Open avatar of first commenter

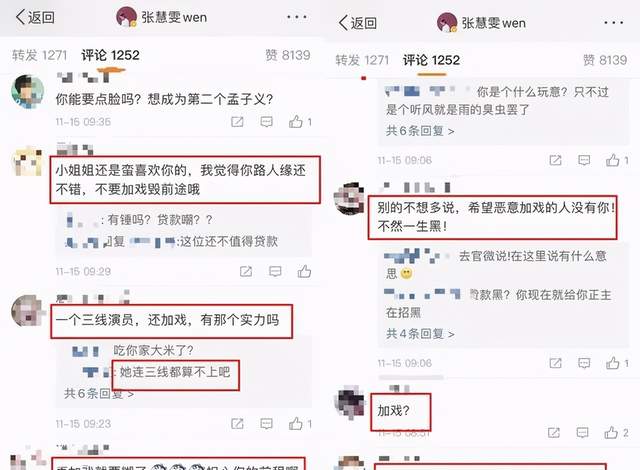click(27, 91)
